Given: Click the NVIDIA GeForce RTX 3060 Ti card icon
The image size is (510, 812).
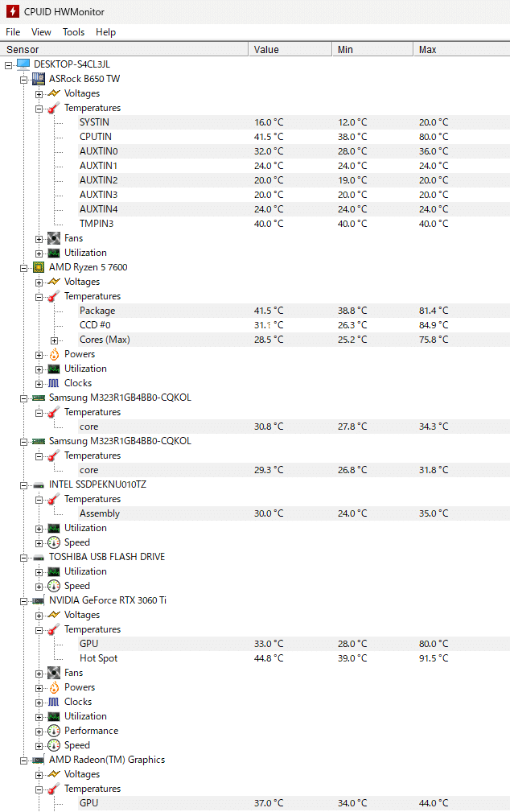Looking at the screenshot, I should 39,600.
